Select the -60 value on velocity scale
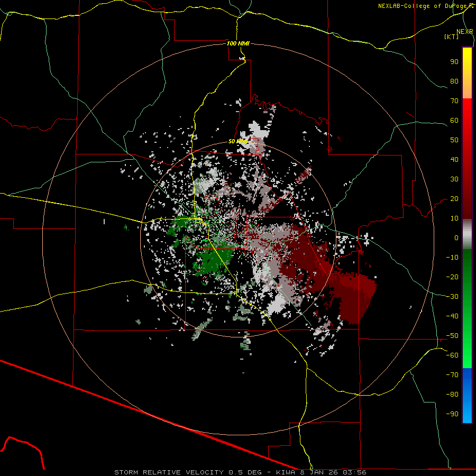The image size is (476, 476). click(x=452, y=355)
